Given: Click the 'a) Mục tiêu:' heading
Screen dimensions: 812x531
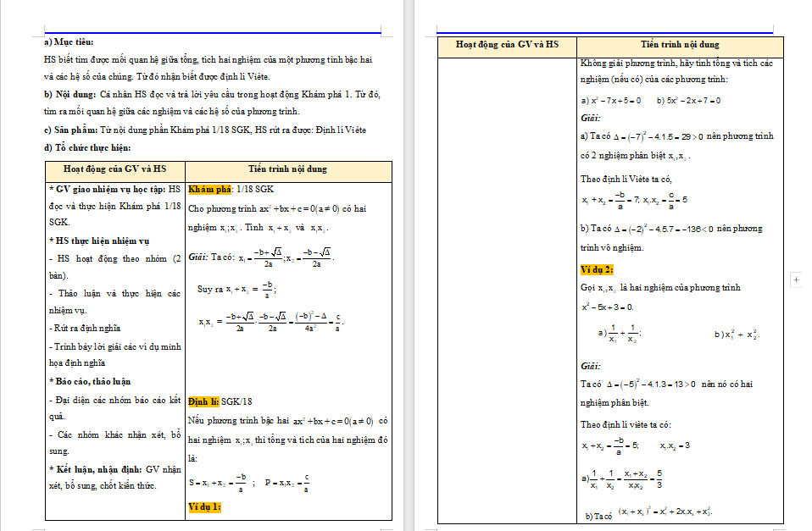Looking at the screenshot, I should (69, 41).
